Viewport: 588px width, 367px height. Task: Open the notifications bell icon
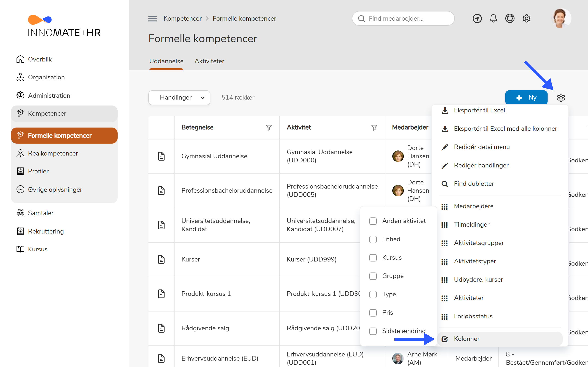493,18
